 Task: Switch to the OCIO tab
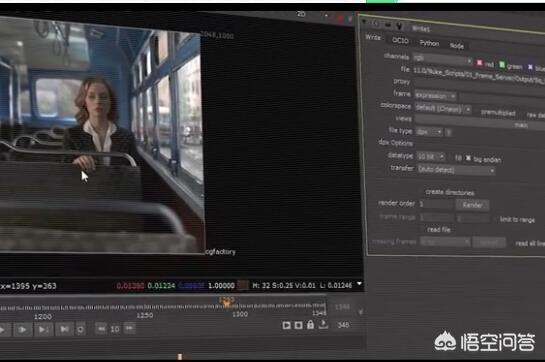(400, 40)
